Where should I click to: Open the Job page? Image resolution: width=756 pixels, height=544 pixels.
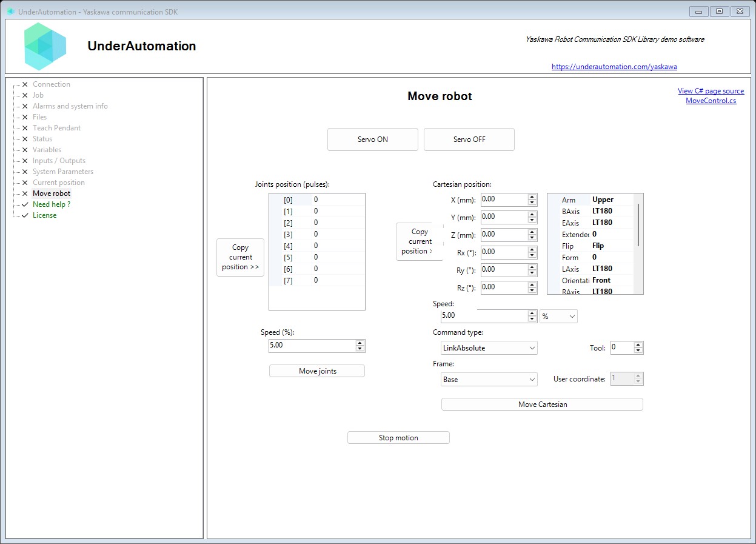coord(38,95)
